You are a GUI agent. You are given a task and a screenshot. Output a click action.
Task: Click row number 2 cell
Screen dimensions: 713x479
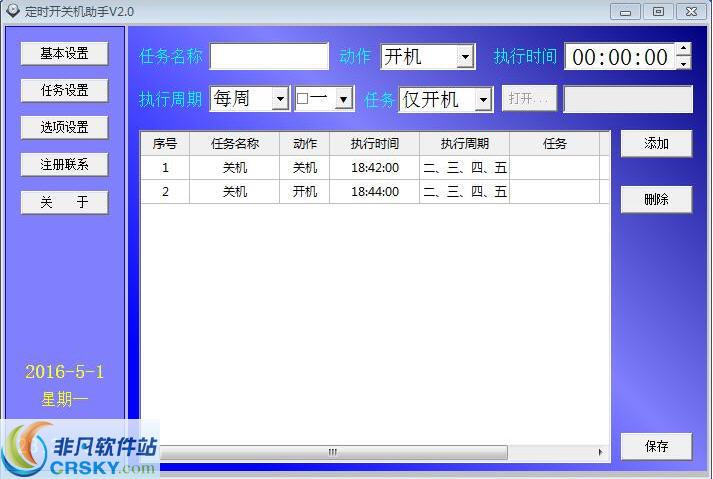pos(165,192)
